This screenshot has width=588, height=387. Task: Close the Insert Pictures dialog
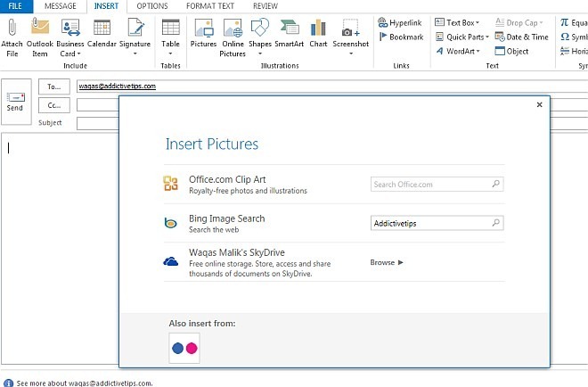click(x=539, y=104)
